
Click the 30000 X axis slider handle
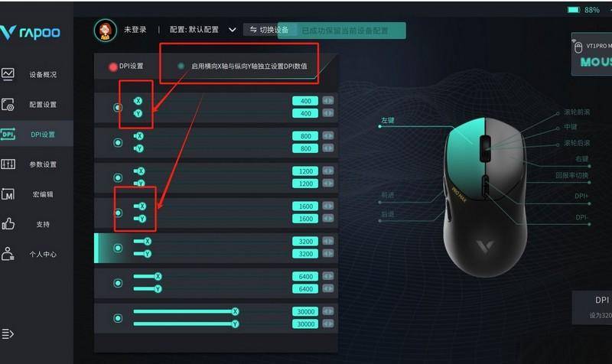click(235, 311)
